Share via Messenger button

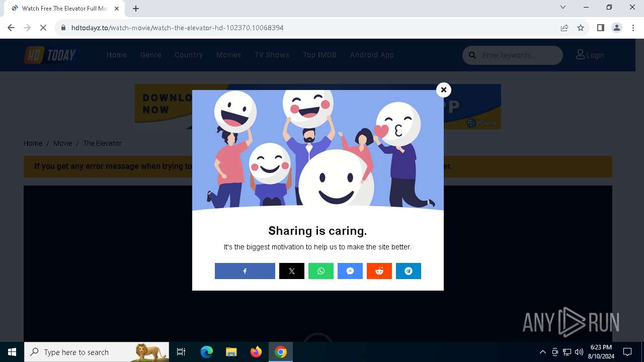tap(350, 271)
